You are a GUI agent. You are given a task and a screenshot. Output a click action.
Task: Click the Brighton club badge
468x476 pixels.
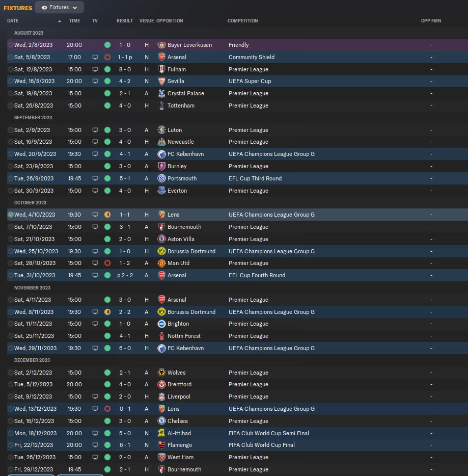click(161, 324)
